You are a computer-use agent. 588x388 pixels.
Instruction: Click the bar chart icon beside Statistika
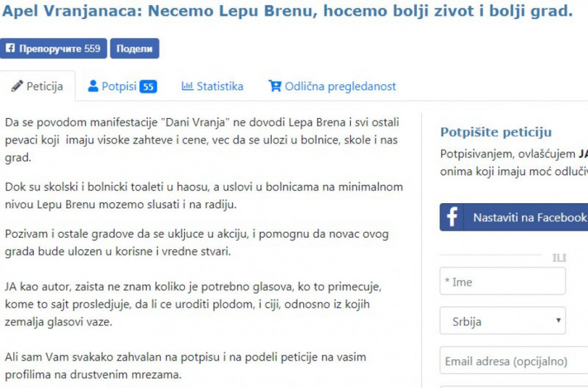point(188,86)
